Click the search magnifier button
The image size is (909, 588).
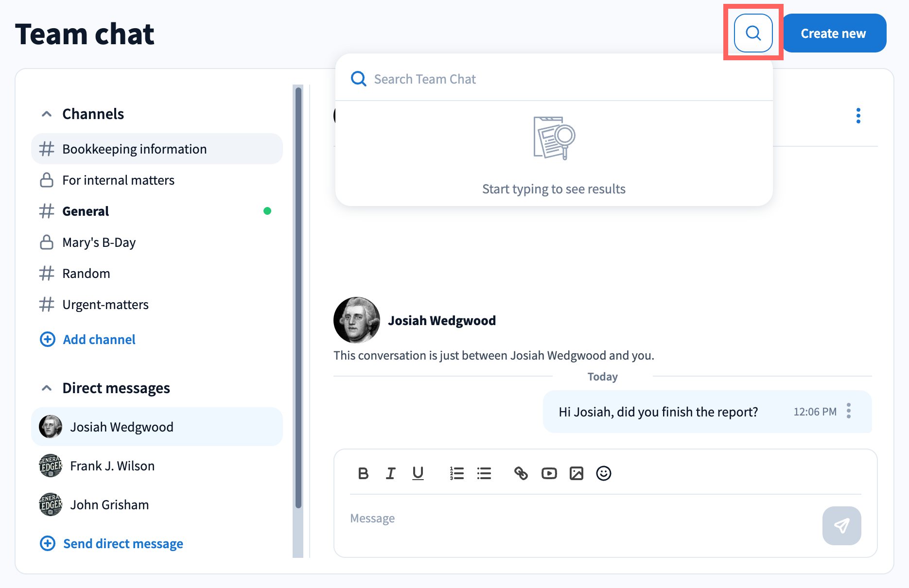(x=753, y=33)
